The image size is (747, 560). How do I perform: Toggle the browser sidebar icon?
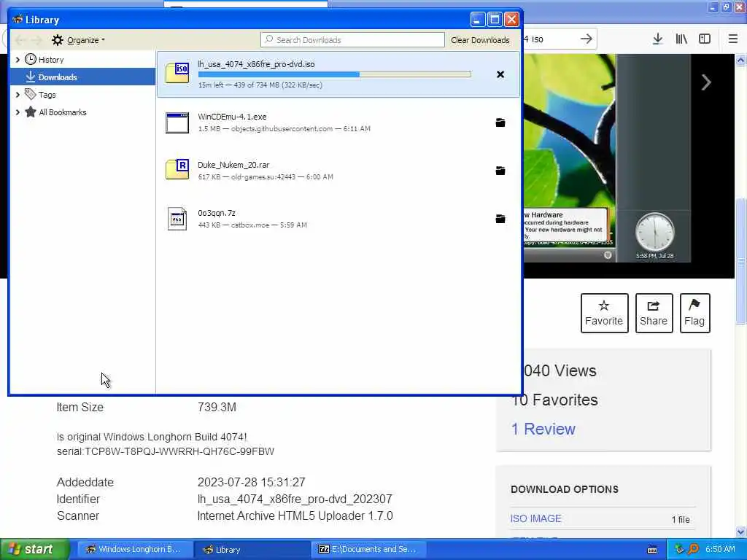point(705,39)
